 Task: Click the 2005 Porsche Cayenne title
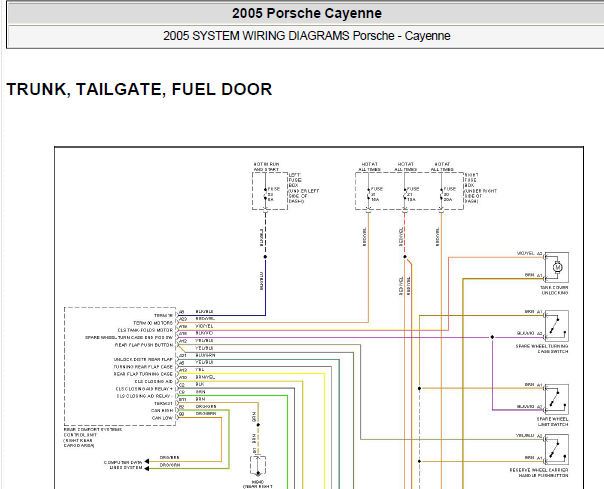(x=307, y=13)
